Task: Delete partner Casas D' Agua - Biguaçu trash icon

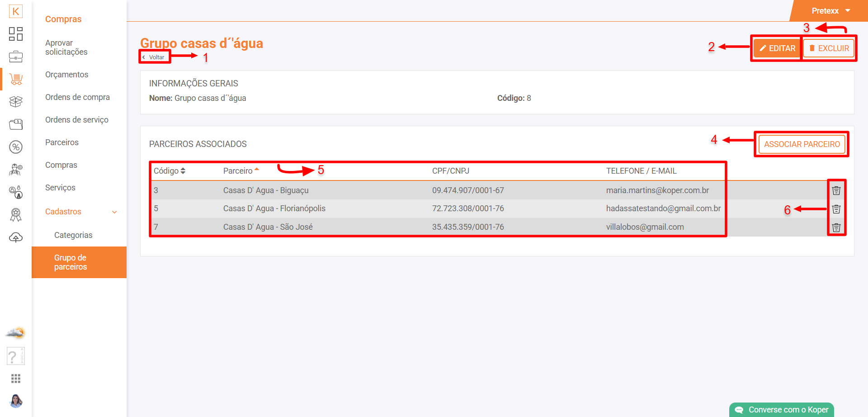Action: click(836, 190)
